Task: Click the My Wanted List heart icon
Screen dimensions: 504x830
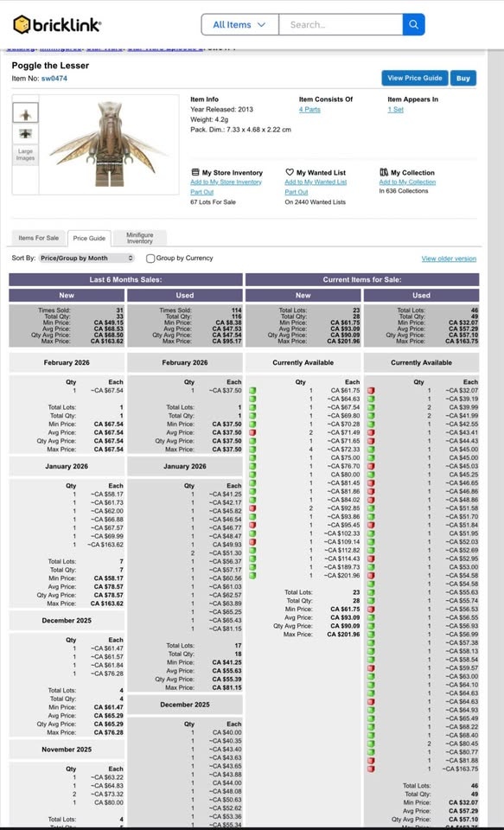Action: (290, 172)
